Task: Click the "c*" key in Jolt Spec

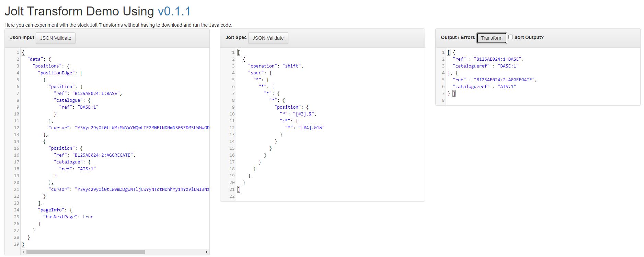Action: 285,121
